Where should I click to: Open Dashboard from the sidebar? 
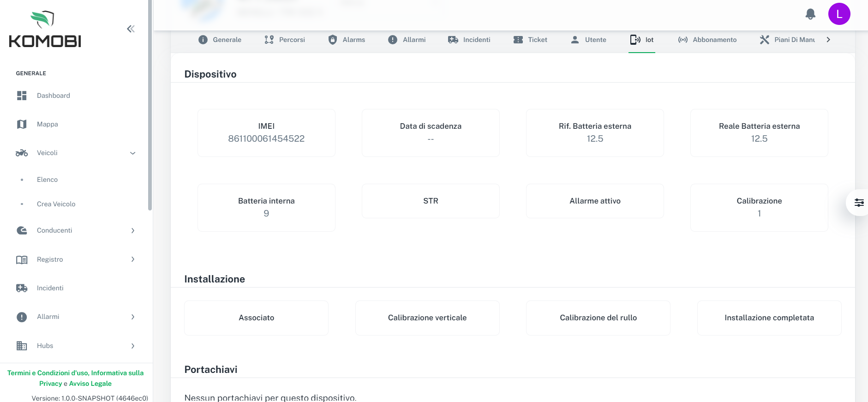[53, 96]
